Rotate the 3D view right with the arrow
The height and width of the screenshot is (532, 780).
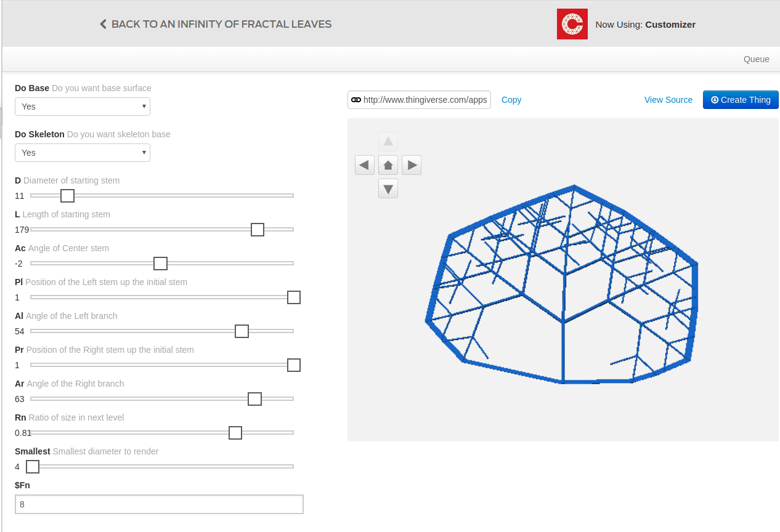point(412,165)
